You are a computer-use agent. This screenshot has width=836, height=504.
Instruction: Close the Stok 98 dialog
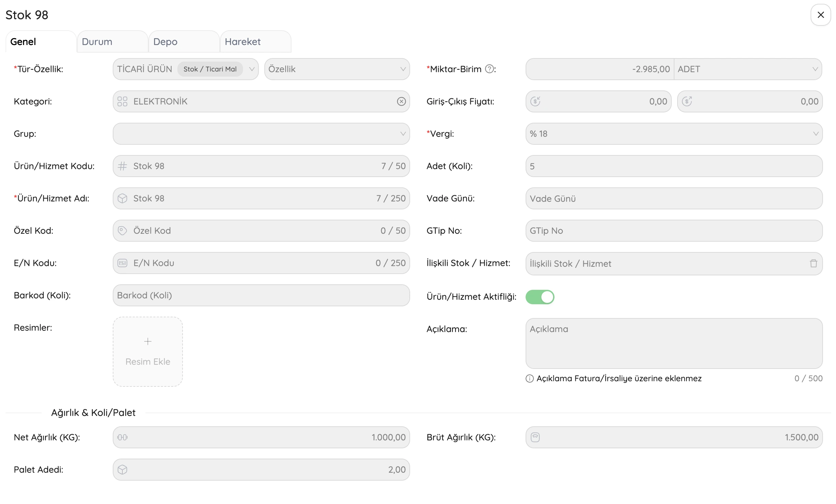[x=821, y=15]
